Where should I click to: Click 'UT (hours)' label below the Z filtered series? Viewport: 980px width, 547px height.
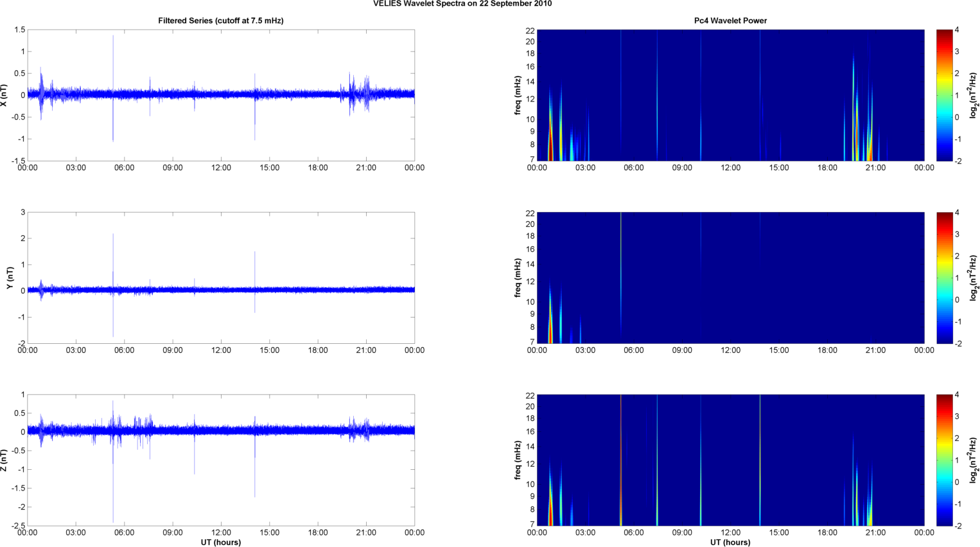pos(221,542)
